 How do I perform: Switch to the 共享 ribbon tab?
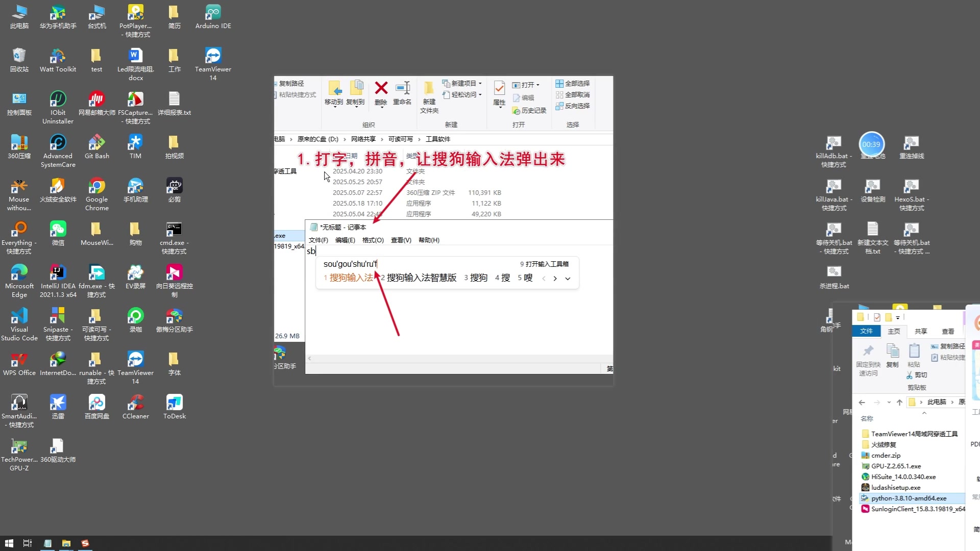coord(920,331)
